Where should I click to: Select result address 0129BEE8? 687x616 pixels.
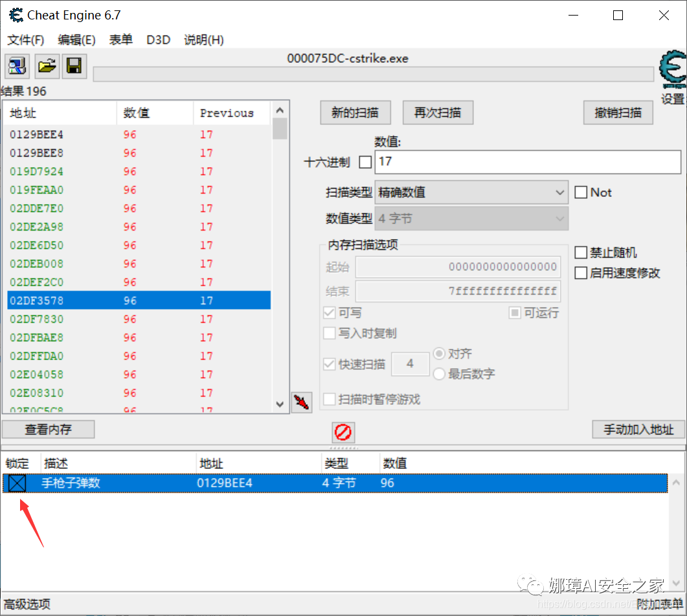click(36, 153)
